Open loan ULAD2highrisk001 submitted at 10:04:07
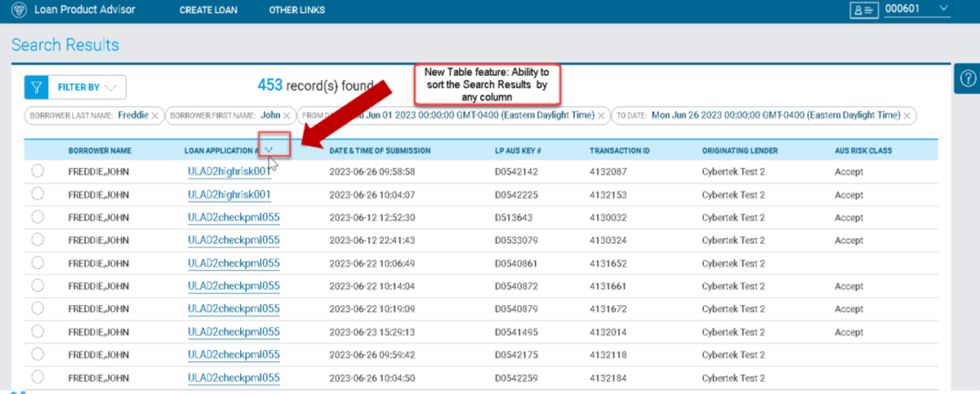The width and height of the screenshot is (980, 394). [x=229, y=194]
